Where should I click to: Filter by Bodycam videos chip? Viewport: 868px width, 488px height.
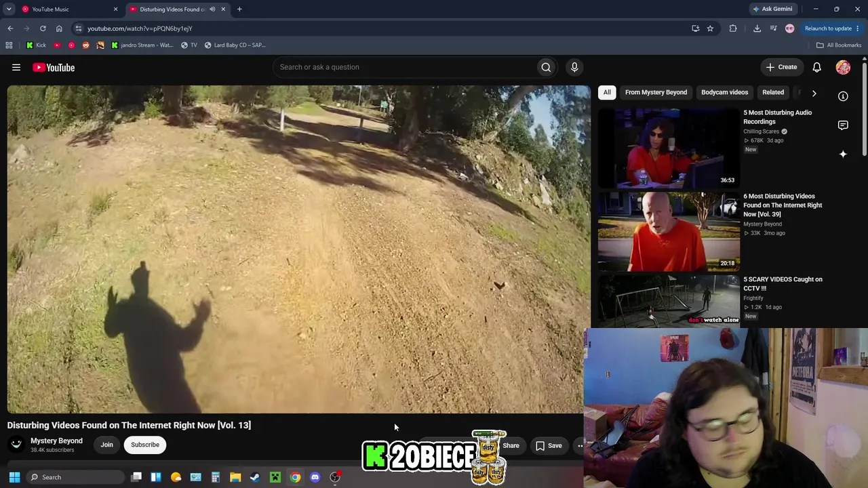point(724,92)
